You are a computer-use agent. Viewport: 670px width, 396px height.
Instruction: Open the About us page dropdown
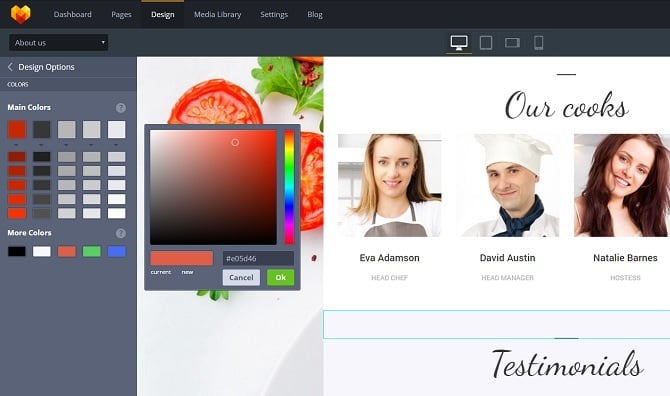[59, 43]
